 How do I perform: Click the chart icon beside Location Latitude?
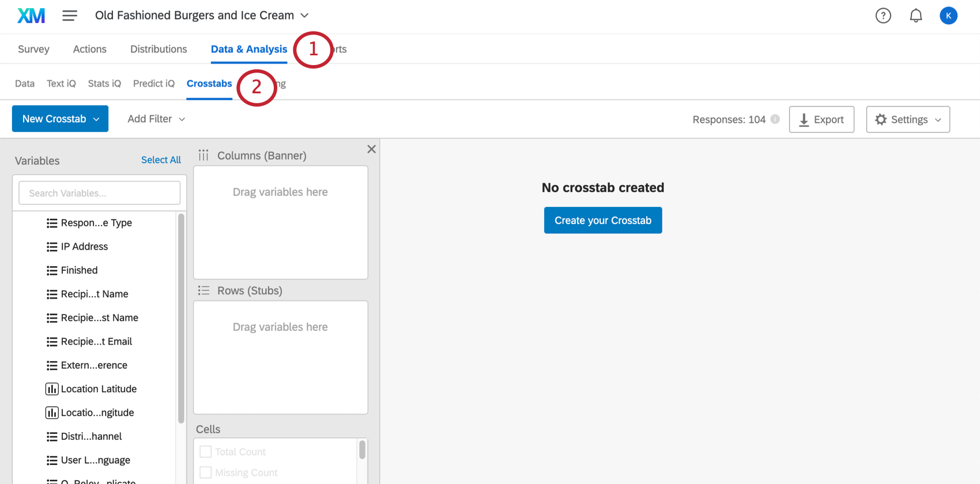(x=52, y=389)
